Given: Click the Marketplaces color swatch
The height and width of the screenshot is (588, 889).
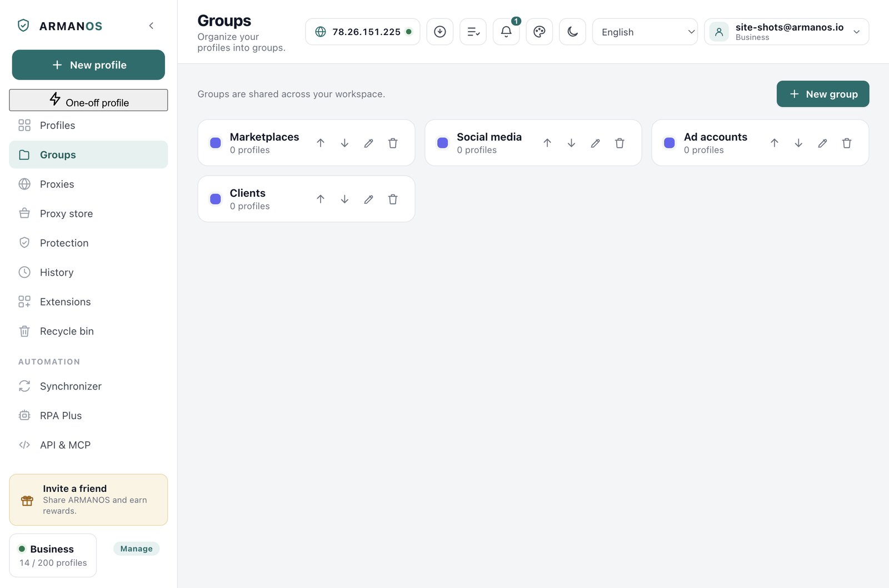Looking at the screenshot, I should (216, 143).
